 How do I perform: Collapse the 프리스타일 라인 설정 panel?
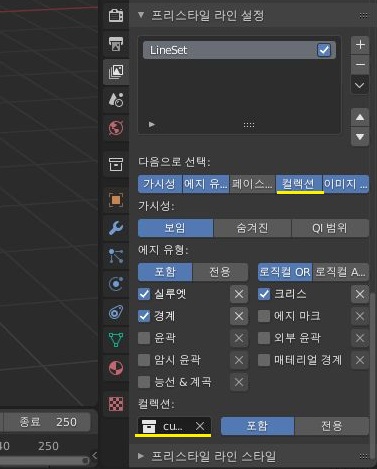click(141, 15)
